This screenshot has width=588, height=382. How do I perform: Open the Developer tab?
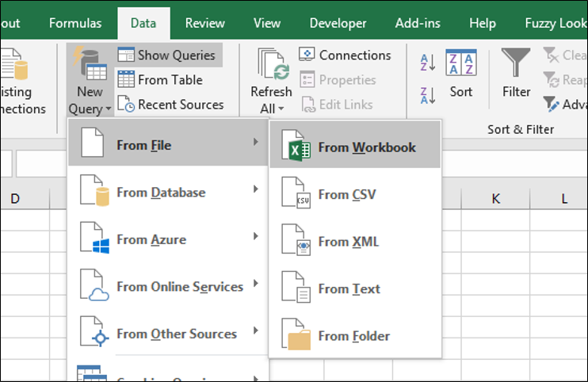point(338,23)
